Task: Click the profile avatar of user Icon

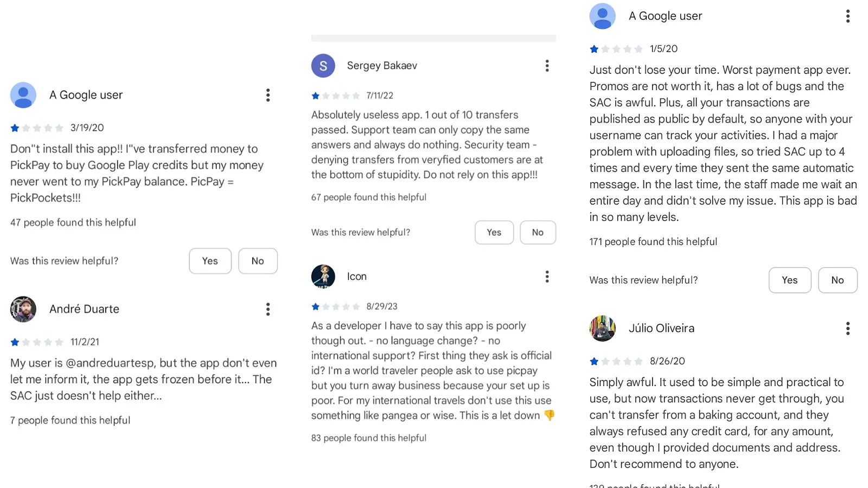Action: [x=323, y=277]
